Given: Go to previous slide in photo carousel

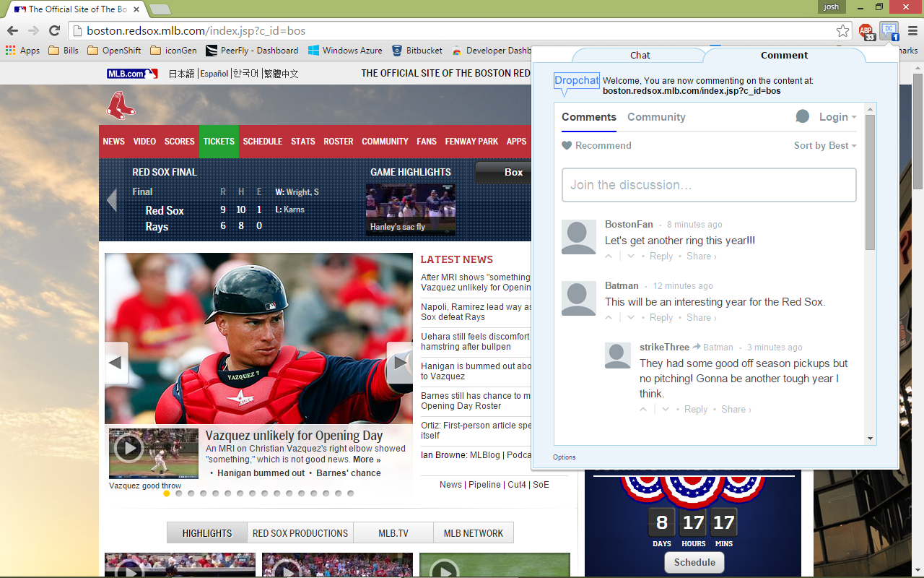Looking at the screenshot, I should 115,363.
